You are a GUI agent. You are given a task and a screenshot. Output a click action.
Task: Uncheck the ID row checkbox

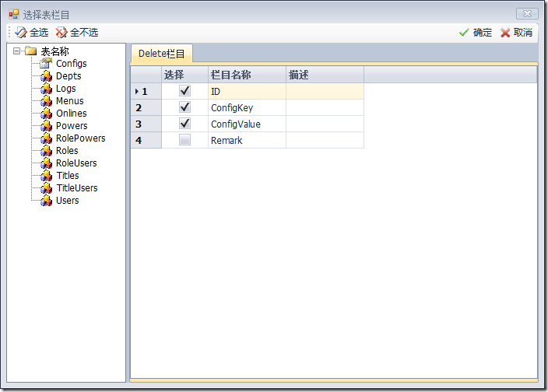[185, 91]
